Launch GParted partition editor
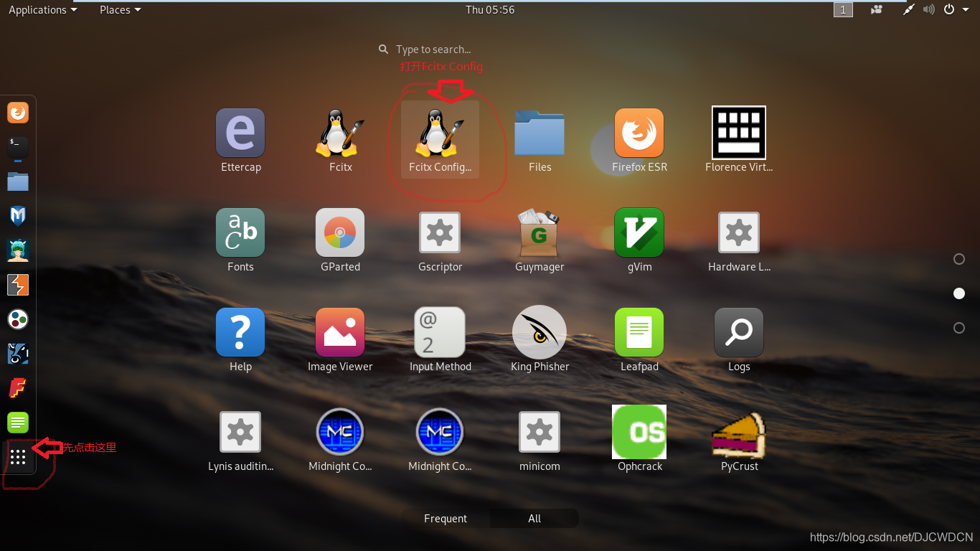This screenshot has height=551, width=980. point(340,240)
